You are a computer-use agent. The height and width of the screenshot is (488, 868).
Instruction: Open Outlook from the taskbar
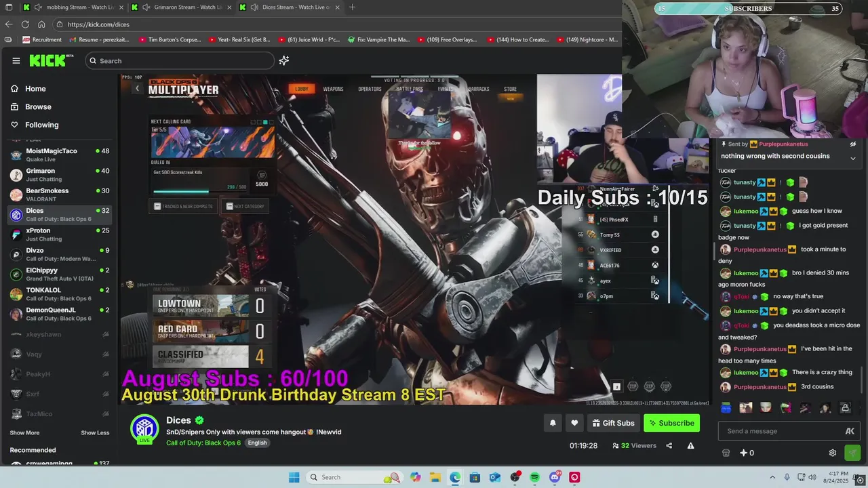(495, 477)
